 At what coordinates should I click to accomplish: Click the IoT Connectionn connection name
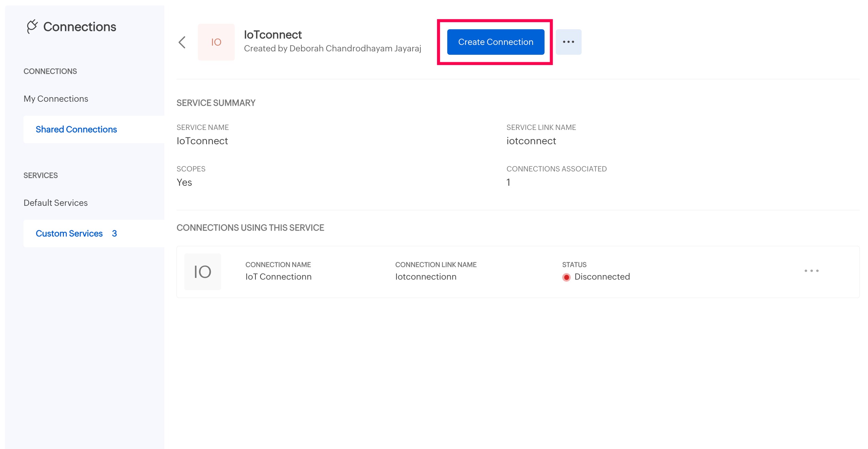[278, 277]
